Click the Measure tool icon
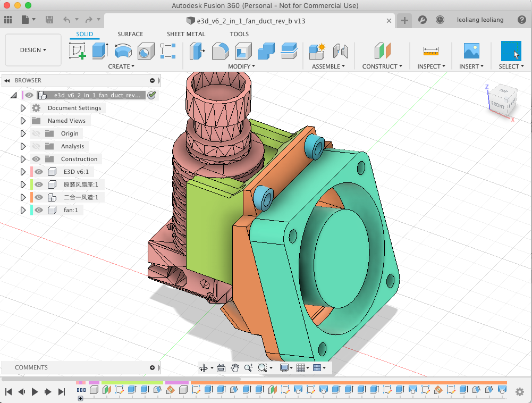The height and width of the screenshot is (403, 532). click(x=431, y=51)
